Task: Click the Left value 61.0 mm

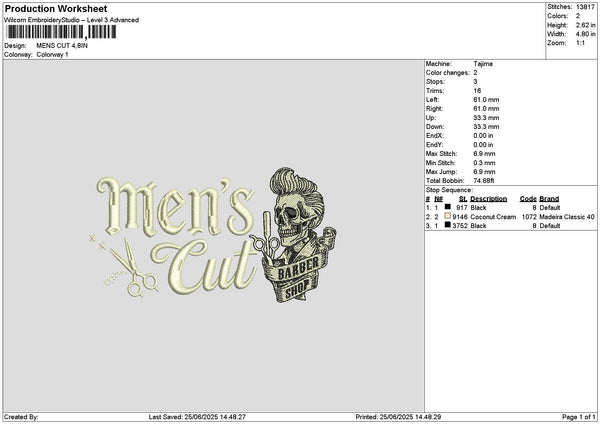Action: pyautogui.click(x=486, y=99)
